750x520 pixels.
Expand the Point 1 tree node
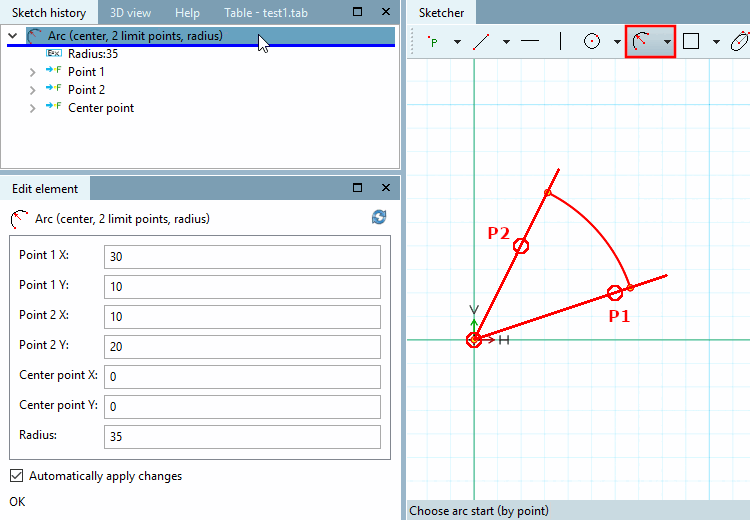tap(32, 72)
